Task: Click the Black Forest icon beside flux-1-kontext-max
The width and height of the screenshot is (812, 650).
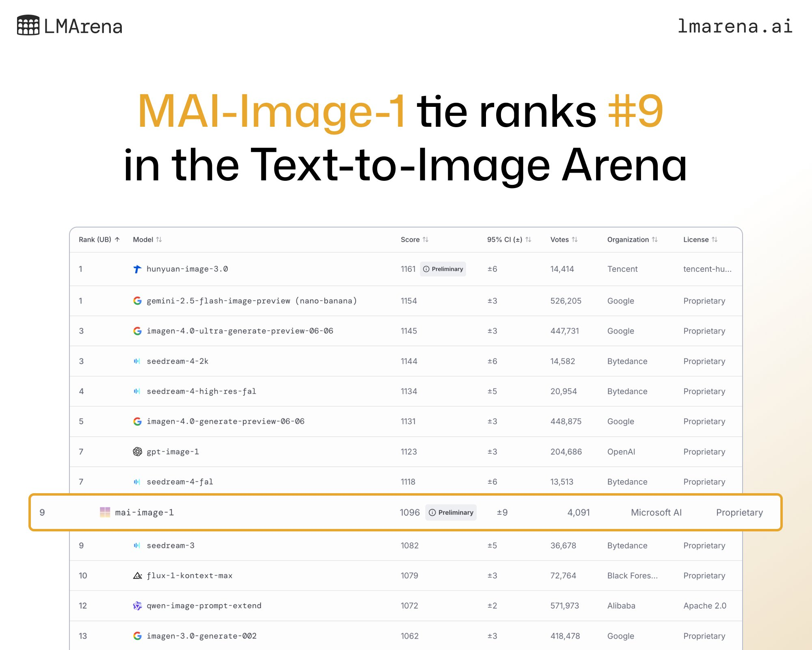Action: [137, 576]
